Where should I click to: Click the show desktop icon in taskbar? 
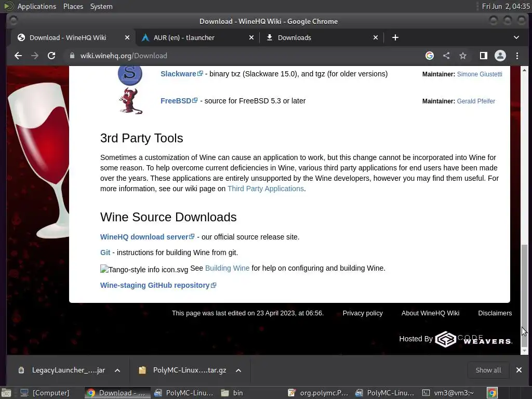coord(6,393)
